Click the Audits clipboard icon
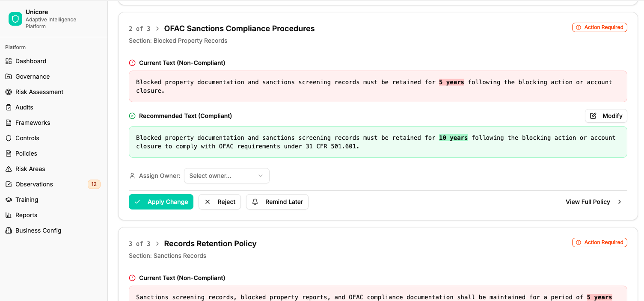 coord(9,107)
